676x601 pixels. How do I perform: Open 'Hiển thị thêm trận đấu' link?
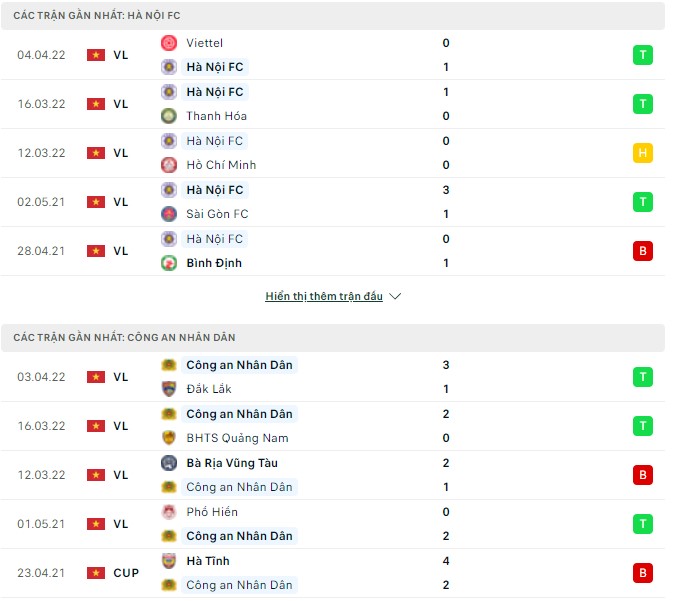point(324,297)
